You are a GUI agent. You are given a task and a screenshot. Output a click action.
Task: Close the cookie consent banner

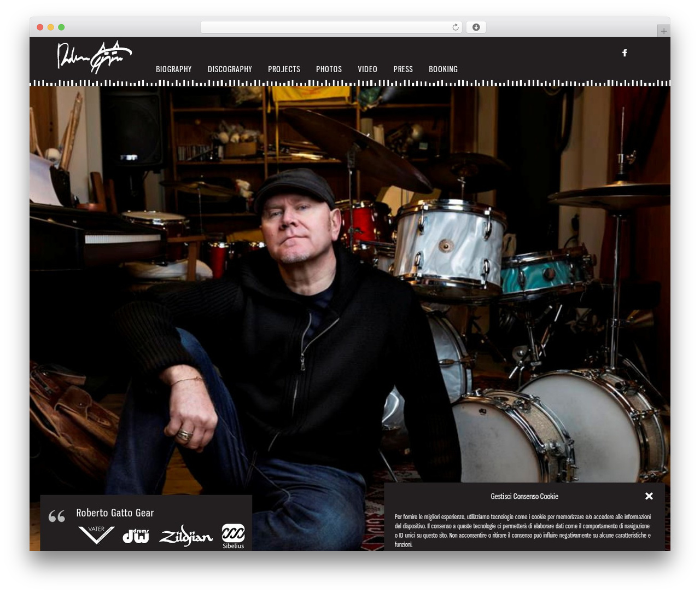pyautogui.click(x=649, y=496)
